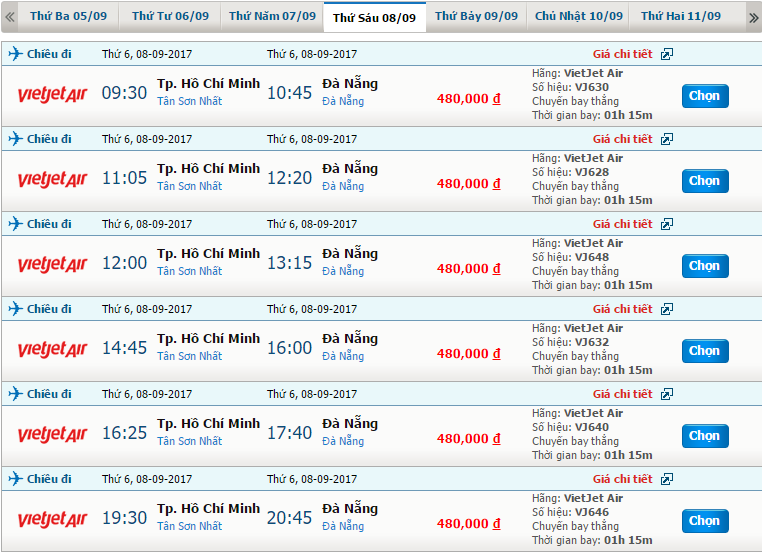
Task: Click arrival time 20:45
Action: point(290,518)
